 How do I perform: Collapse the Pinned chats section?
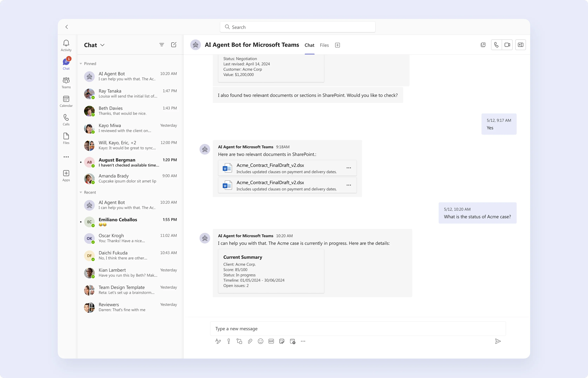pyautogui.click(x=81, y=64)
